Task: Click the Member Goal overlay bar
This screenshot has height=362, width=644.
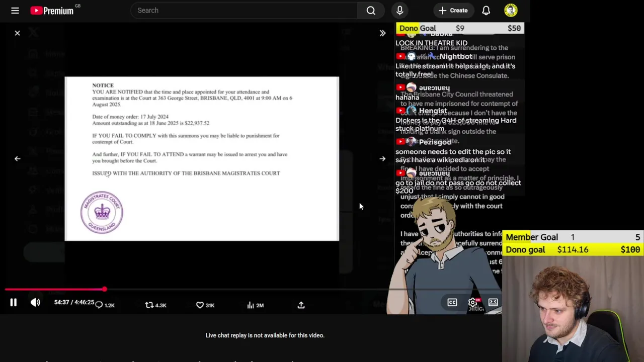Action: [573, 237]
